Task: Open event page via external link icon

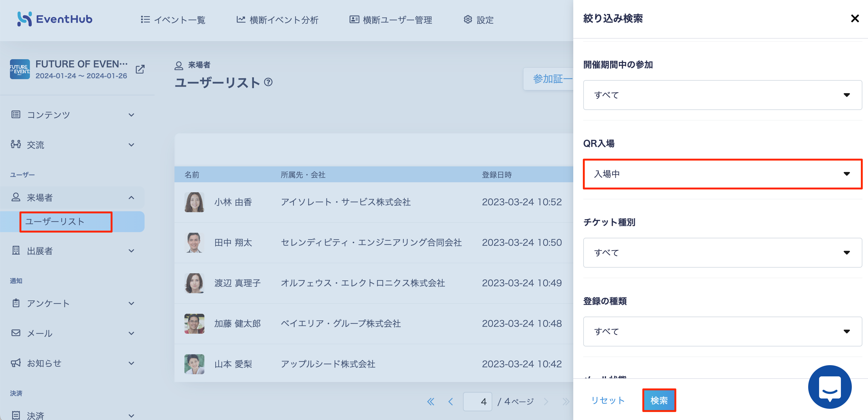Action: point(140,69)
